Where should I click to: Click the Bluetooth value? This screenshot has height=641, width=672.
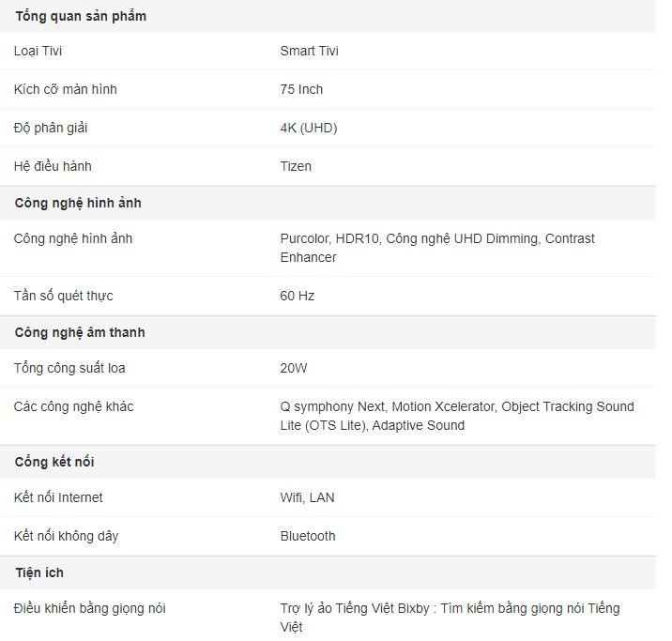308,536
